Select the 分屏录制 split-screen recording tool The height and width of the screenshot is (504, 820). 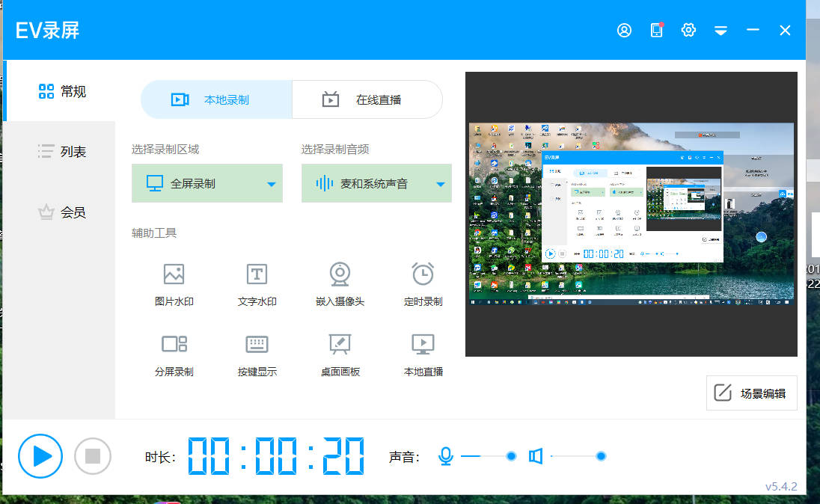click(174, 344)
